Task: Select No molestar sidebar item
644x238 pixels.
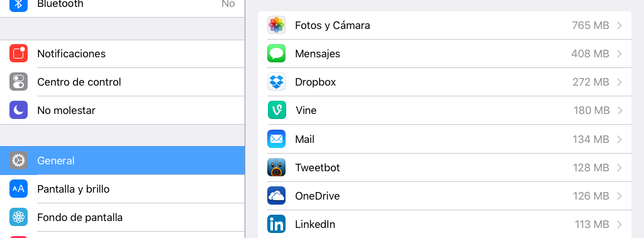Action: [x=123, y=110]
